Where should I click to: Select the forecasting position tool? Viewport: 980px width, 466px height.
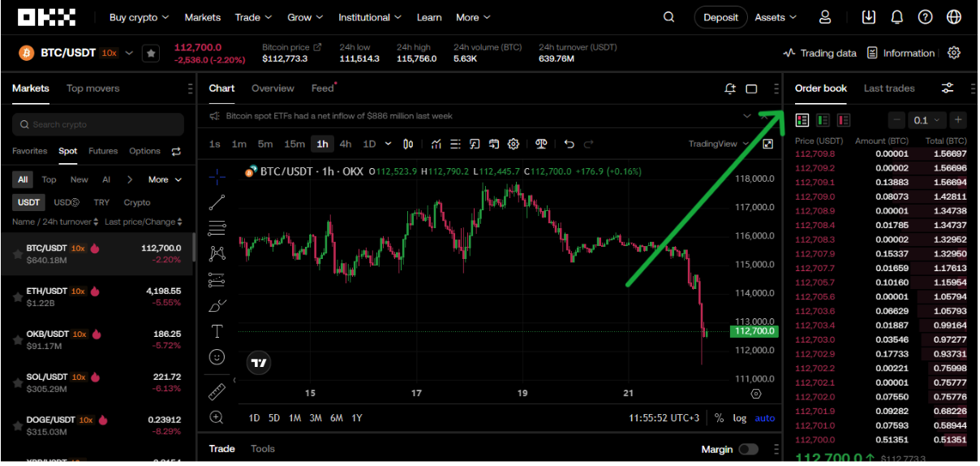coord(217,279)
